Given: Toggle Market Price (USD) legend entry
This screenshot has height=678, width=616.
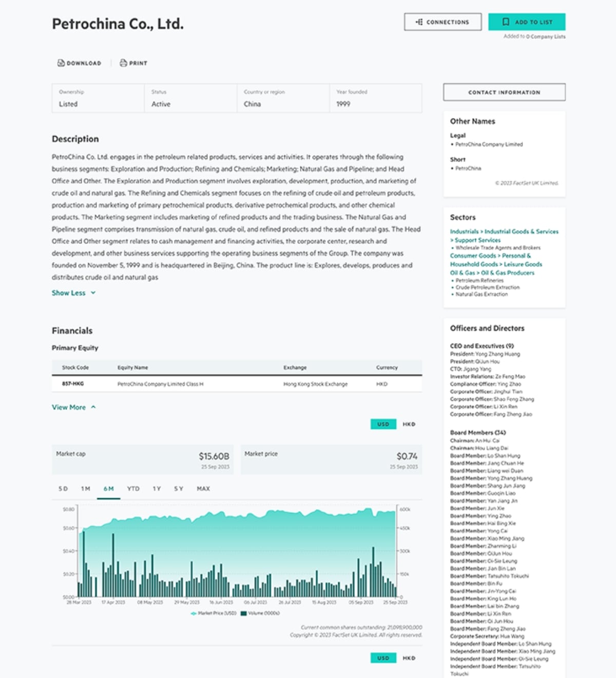Looking at the screenshot, I should coord(213,613).
